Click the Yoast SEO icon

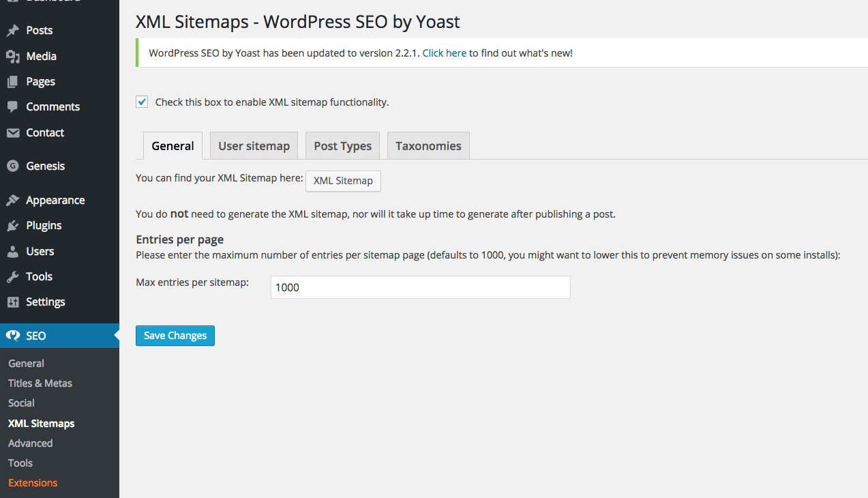tap(12, 336)
